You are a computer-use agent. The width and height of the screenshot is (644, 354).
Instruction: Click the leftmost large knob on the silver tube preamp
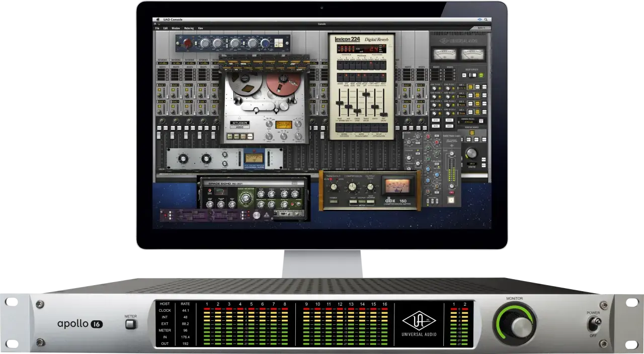[x=184, y=159]
